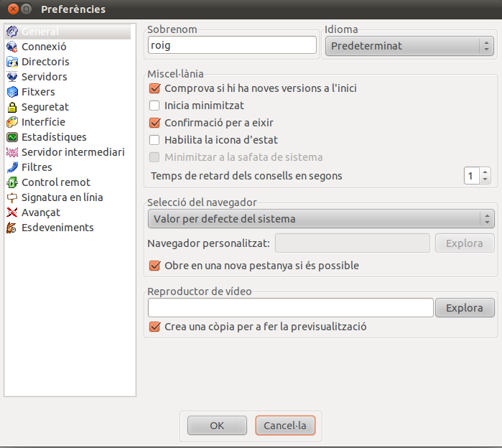Select the Control remot icon

tap(12, 182)
